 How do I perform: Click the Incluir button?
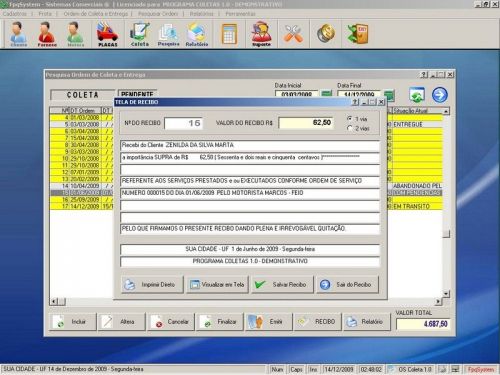tap(73, 322)
